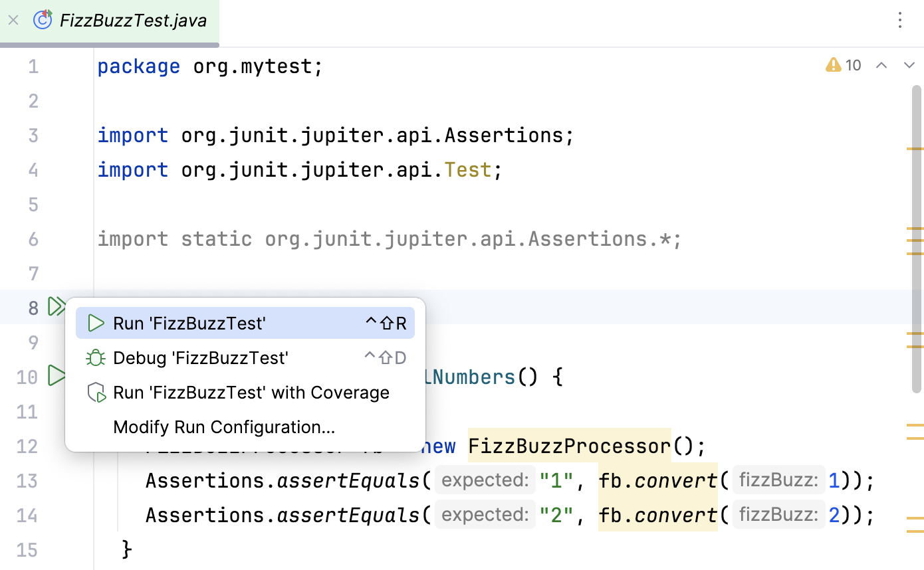Image resolution: width=924 pixels, height=570 pixels.
Task: Select "Run 'FizzBuzzTest' with Coverage"
Action: (251, 392)
